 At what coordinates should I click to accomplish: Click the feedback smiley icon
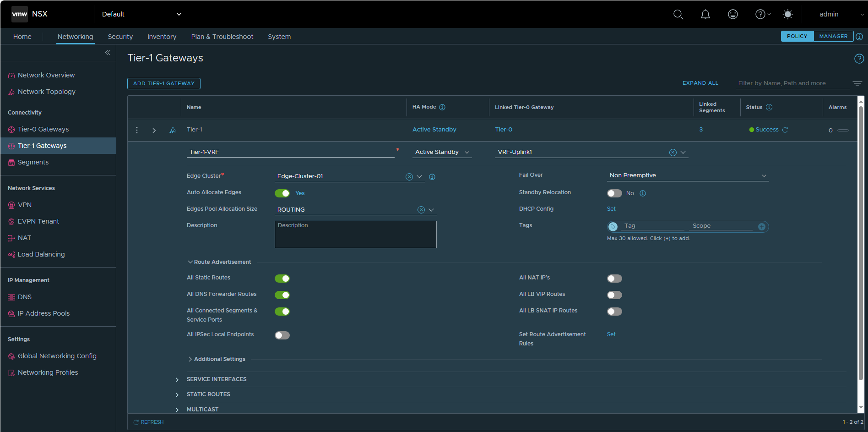click(x=733, y=14)
